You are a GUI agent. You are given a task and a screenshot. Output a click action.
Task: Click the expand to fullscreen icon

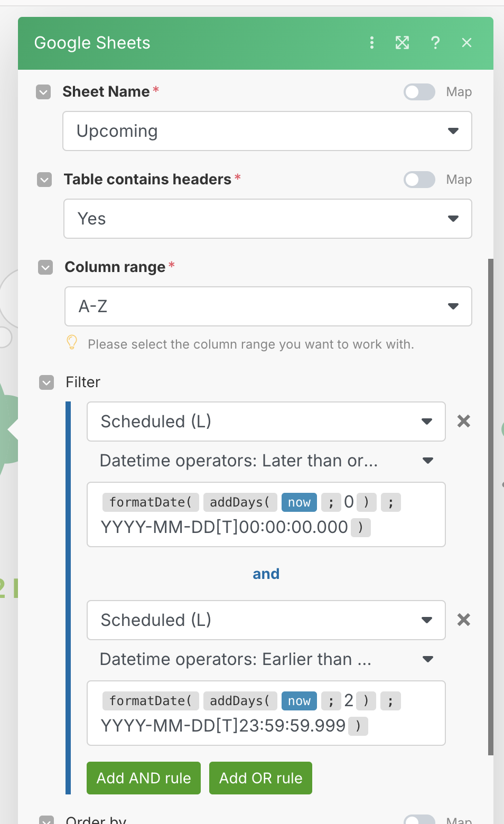[x=403, y=43]
